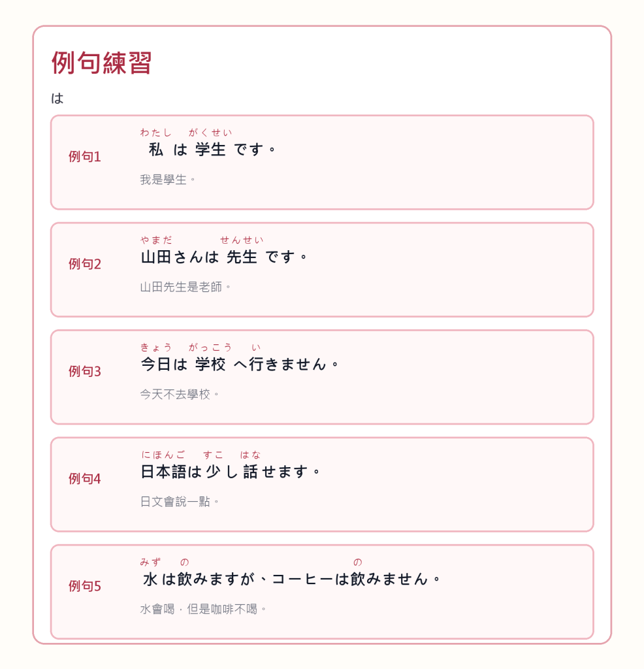Viewport: 644px width, 669px height.
Task: Click the translation 今天不去學校。
Action: tap(180, 394)
